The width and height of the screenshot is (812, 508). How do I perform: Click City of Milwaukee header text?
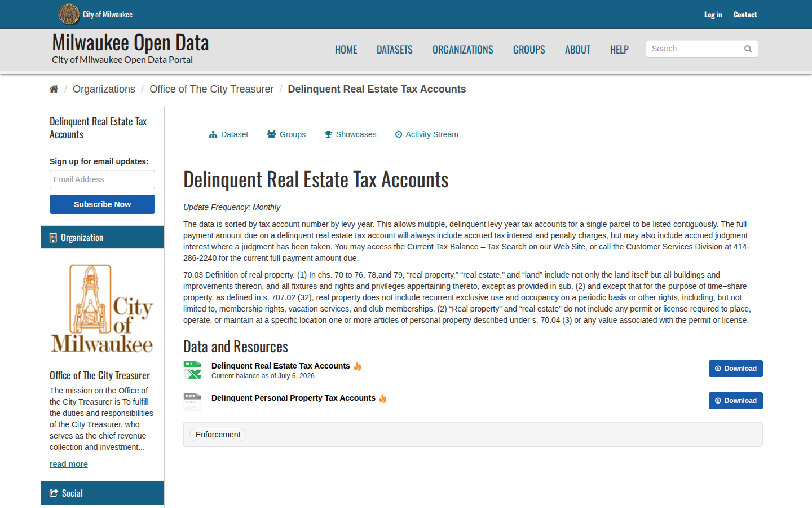[108, 15]
